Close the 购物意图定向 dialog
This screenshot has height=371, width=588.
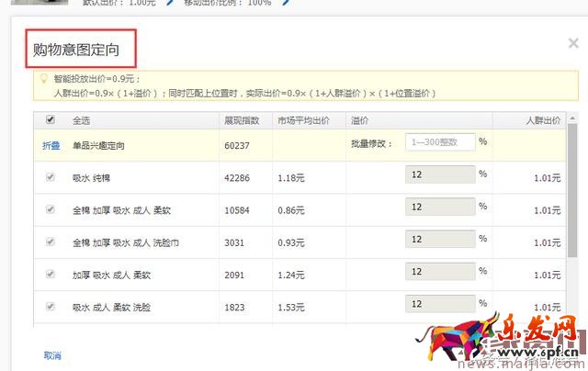tap(573, 42)
